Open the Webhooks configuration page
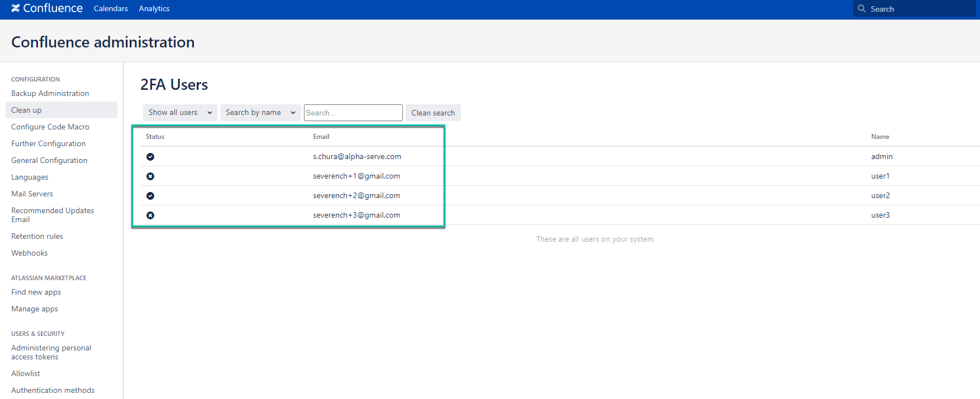 30,253
